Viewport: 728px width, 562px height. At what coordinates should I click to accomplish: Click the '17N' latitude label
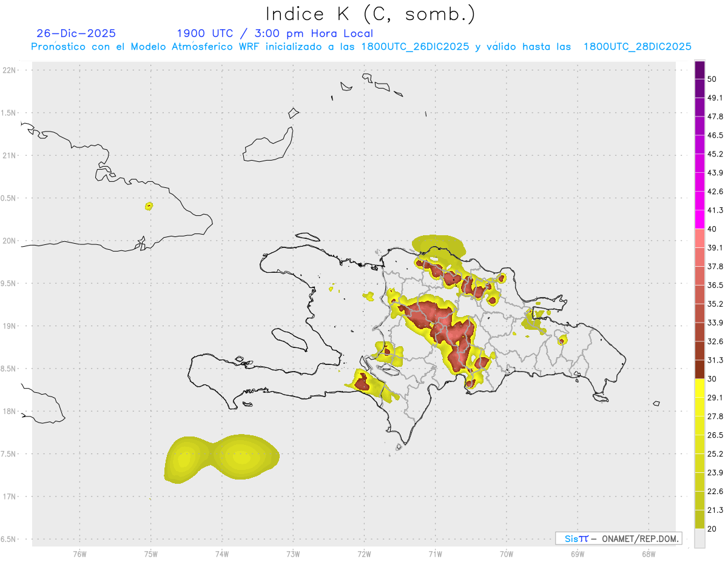pyautogui.click(x=9, y=497)
